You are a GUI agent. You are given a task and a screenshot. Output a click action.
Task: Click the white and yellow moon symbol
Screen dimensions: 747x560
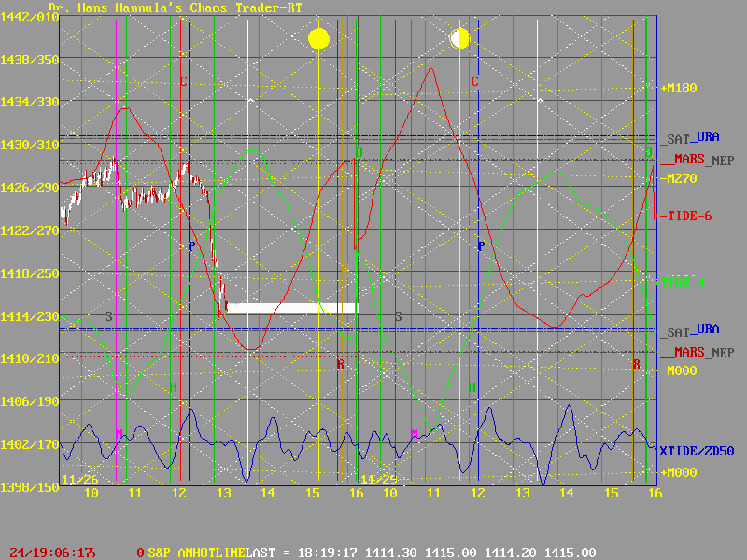459,39
